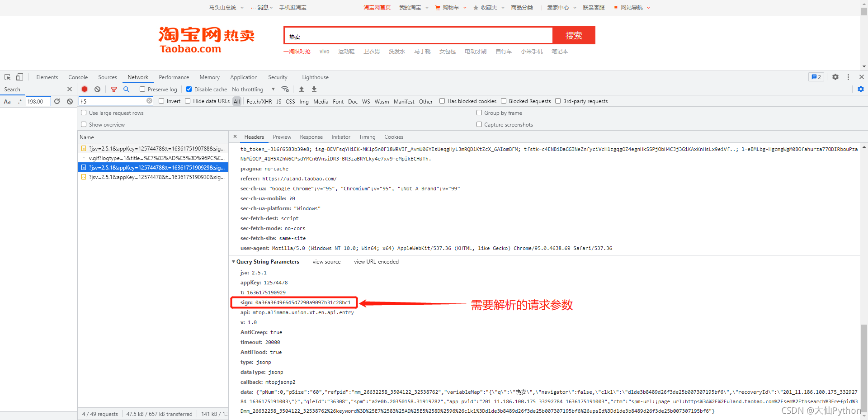Viewport: 868px width, 420px height.
Task: Click the Taobao logo
Action: click(x=207, y=40)
